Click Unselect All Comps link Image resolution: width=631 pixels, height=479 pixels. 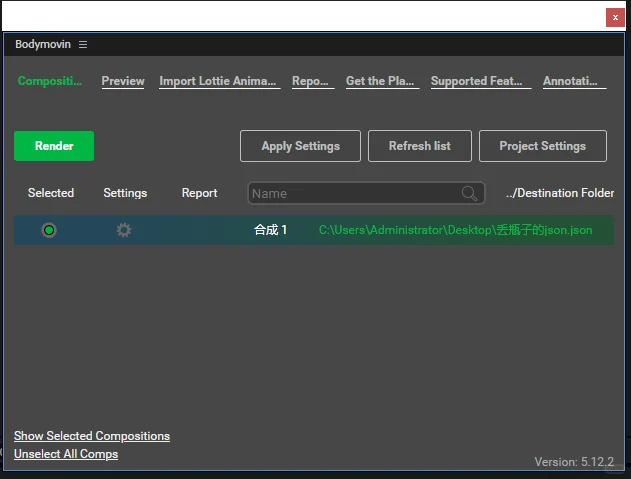click(x=66, y=454)
